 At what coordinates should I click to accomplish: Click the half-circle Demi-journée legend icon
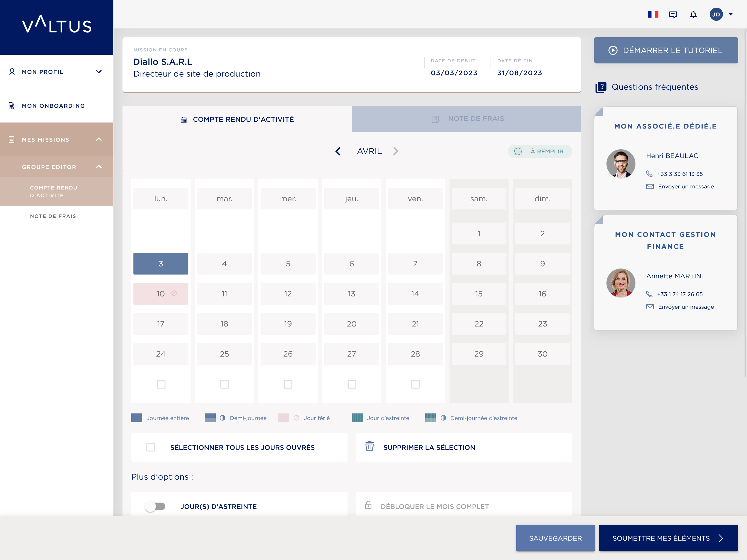pyautogui.click(x=222, y=418)
